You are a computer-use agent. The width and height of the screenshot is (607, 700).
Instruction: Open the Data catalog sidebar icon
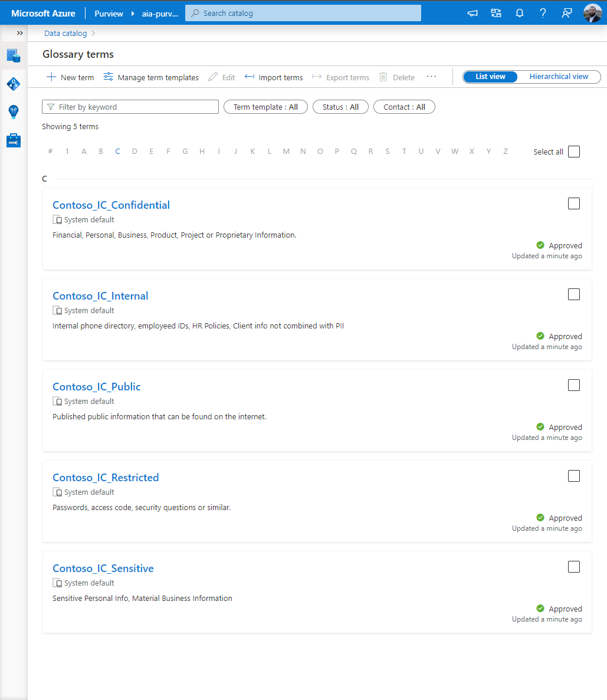(14, 56)
